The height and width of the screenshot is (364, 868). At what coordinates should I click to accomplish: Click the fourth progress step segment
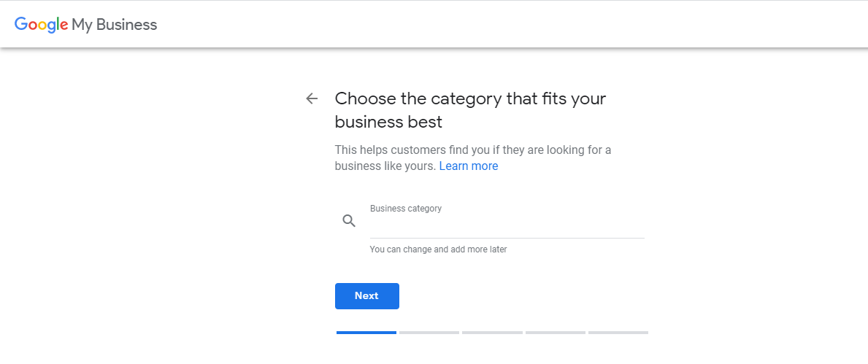(x=556, y=333)
